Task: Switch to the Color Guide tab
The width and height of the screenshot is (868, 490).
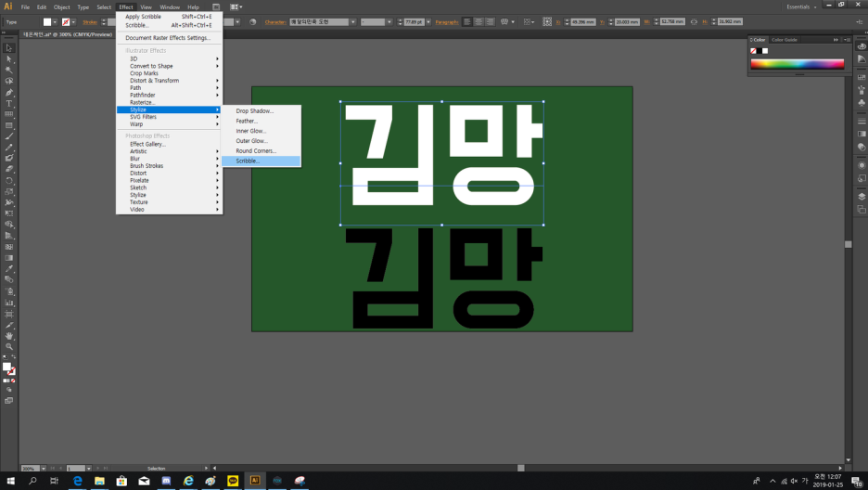Action: point(785,40)
